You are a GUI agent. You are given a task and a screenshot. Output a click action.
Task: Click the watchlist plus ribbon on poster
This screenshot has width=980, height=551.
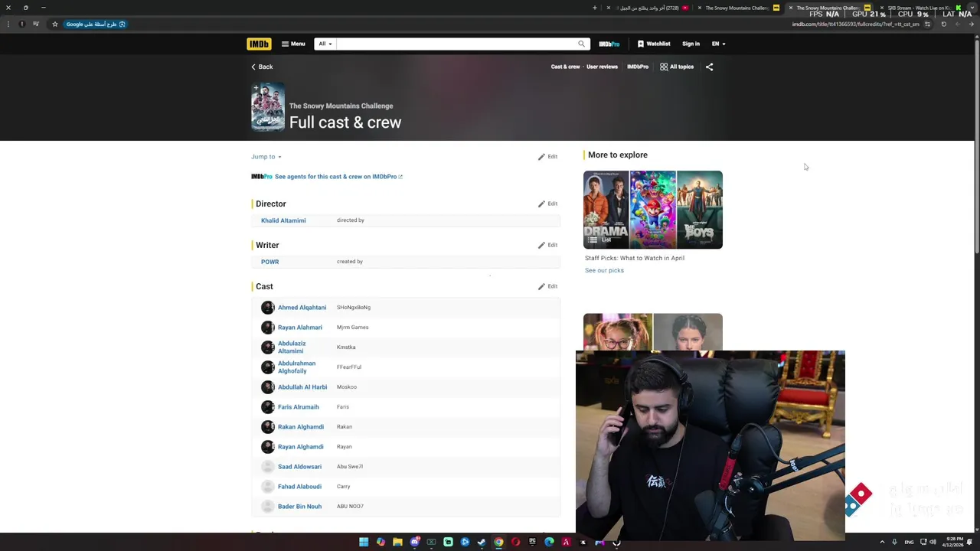click(x=256, y=89)
